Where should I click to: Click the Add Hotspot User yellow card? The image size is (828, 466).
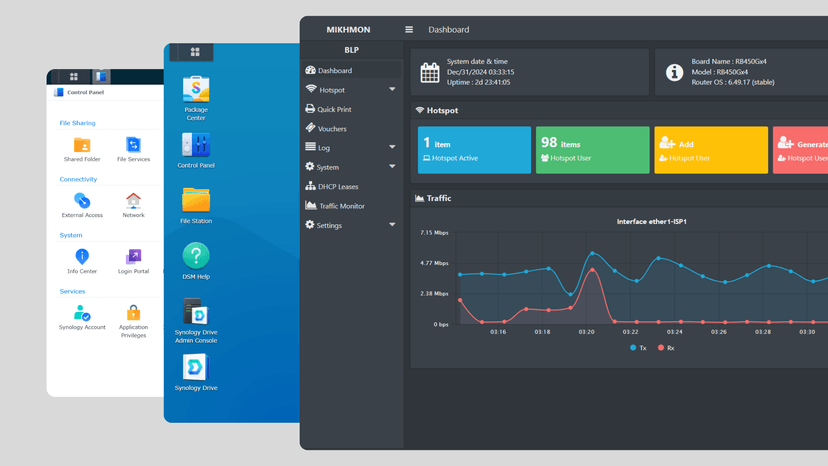click(711, 150)
